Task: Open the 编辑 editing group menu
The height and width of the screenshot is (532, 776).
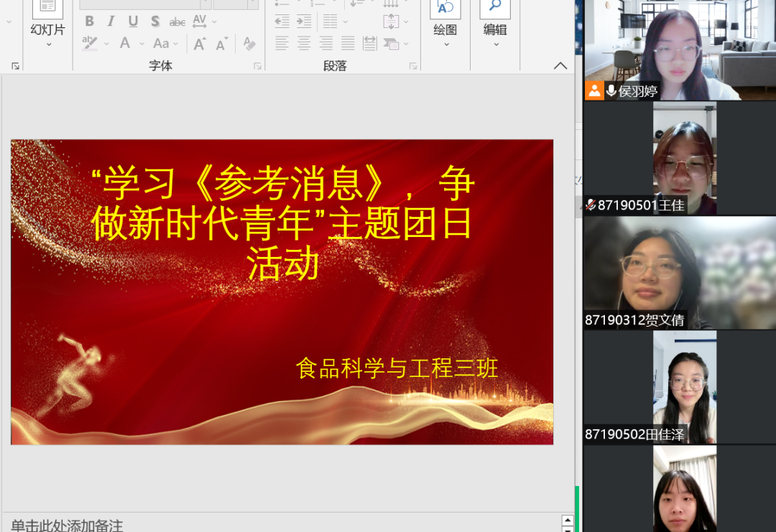Action: pos(495,45)
